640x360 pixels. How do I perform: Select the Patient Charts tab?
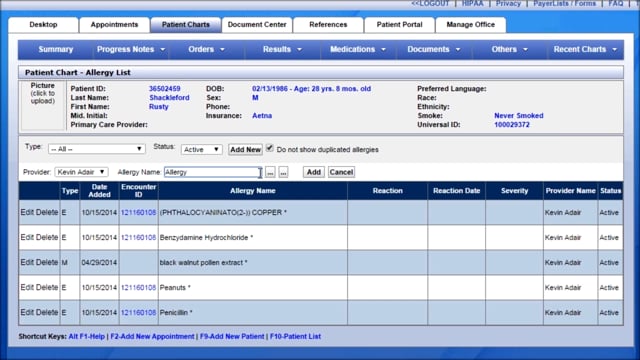[x=186, y=24]
